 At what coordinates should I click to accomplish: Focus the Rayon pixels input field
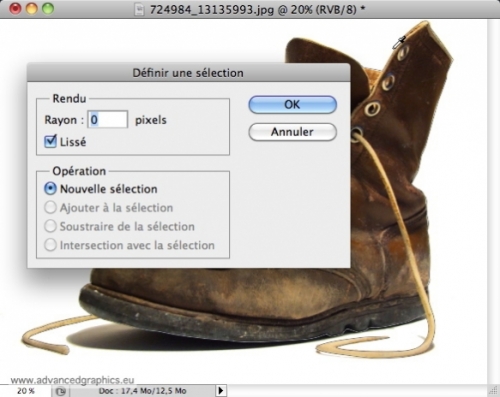tap(107, 120)
